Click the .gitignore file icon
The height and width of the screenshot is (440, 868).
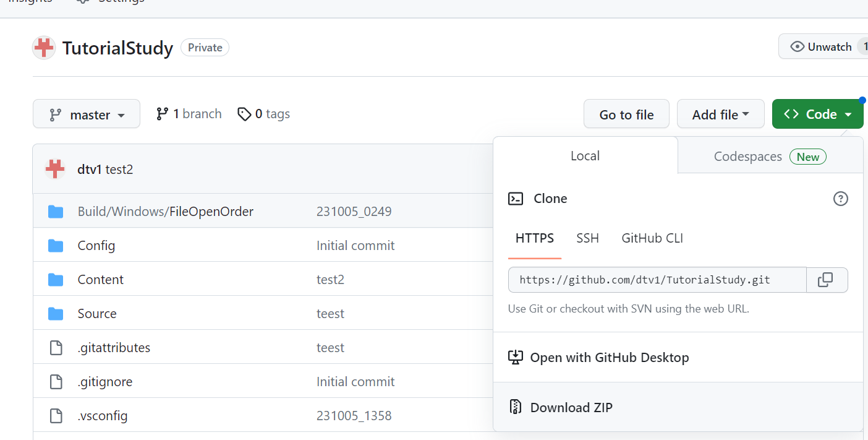[x=56, y=382]
